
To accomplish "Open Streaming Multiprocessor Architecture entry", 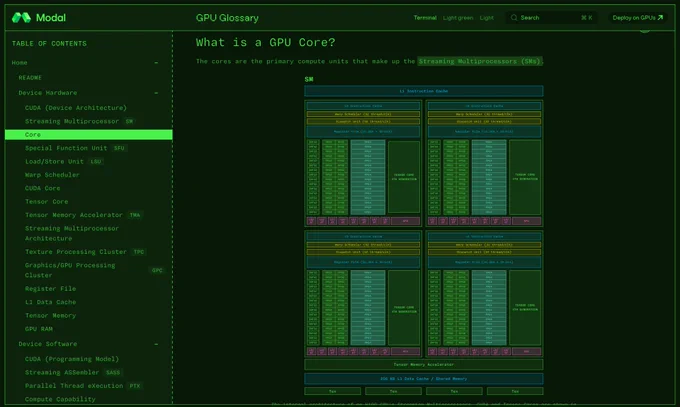I will pyautogui.click(x=72, y=233).
